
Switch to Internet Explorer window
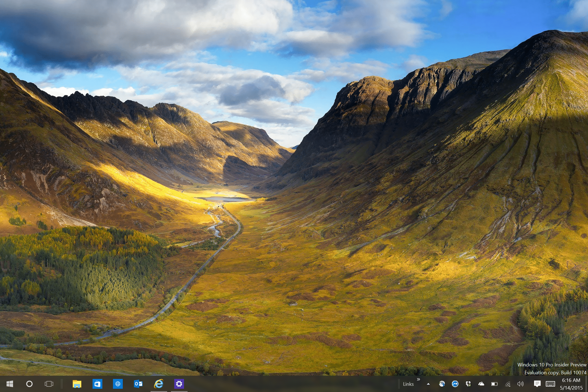tap(159, 384)
